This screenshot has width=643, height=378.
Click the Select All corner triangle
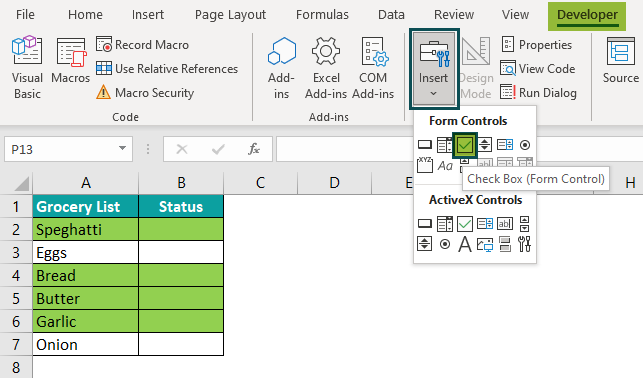point(22,184)
